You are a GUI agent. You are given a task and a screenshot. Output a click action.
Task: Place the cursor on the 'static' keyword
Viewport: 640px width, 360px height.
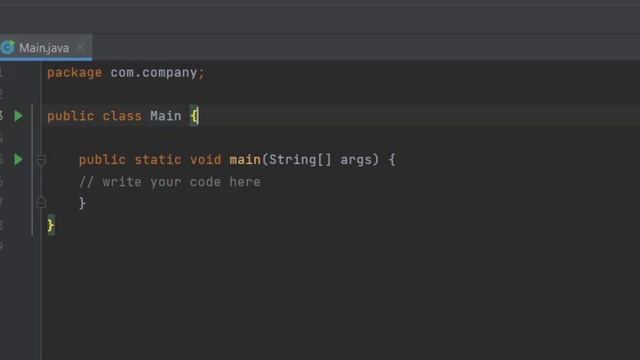pos(158,160)
